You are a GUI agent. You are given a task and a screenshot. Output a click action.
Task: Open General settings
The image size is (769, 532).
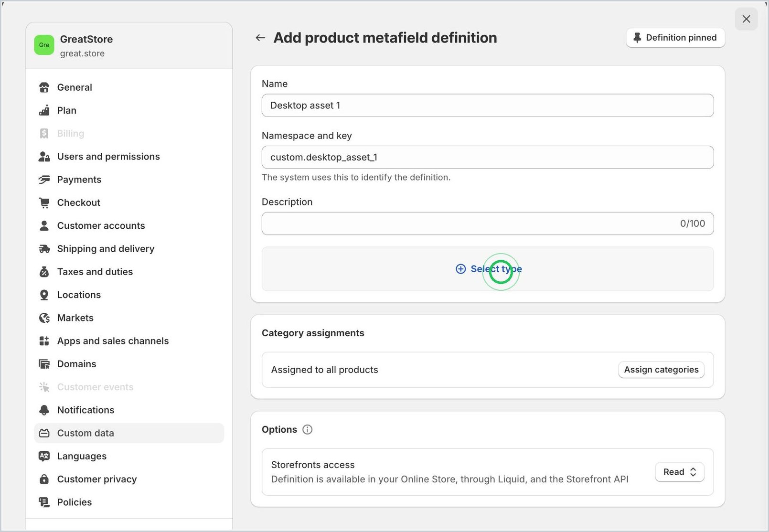[x=129, y=87]
